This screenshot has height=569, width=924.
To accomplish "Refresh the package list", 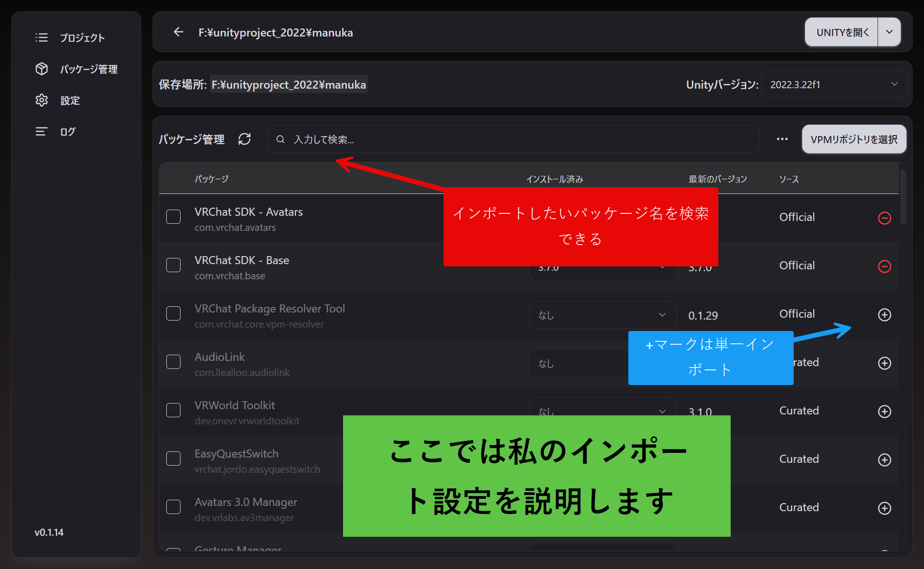I will click(245, 139).
